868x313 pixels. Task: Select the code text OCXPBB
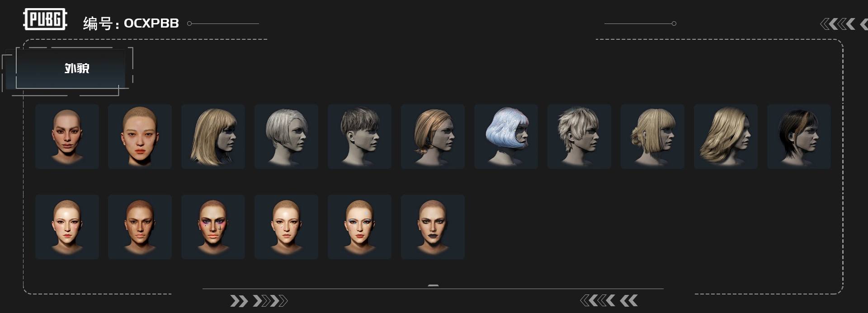[x=151, y=23]
